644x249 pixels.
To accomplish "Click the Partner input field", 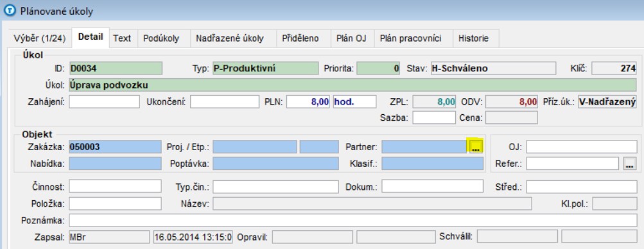I will coord(424,147).
